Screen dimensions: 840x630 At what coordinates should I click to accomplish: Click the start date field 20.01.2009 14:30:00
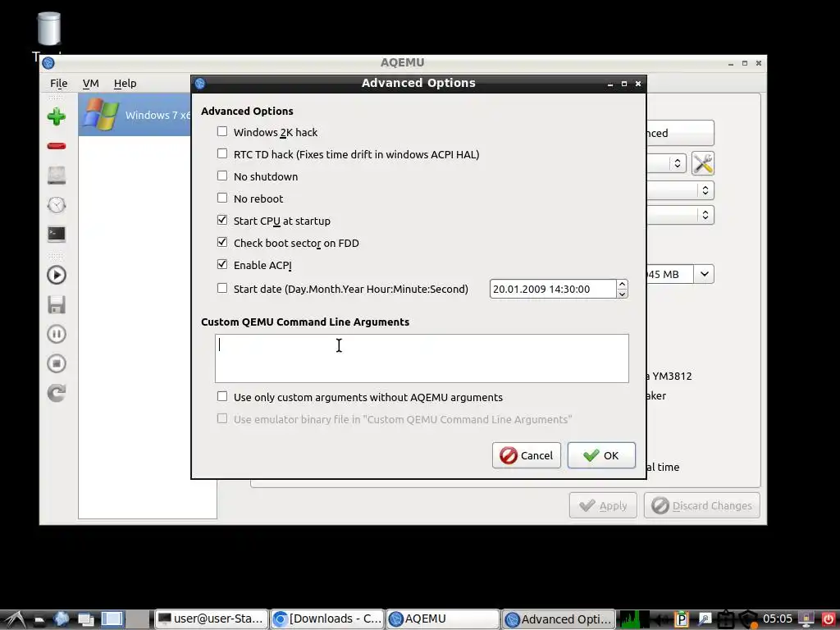553,289
